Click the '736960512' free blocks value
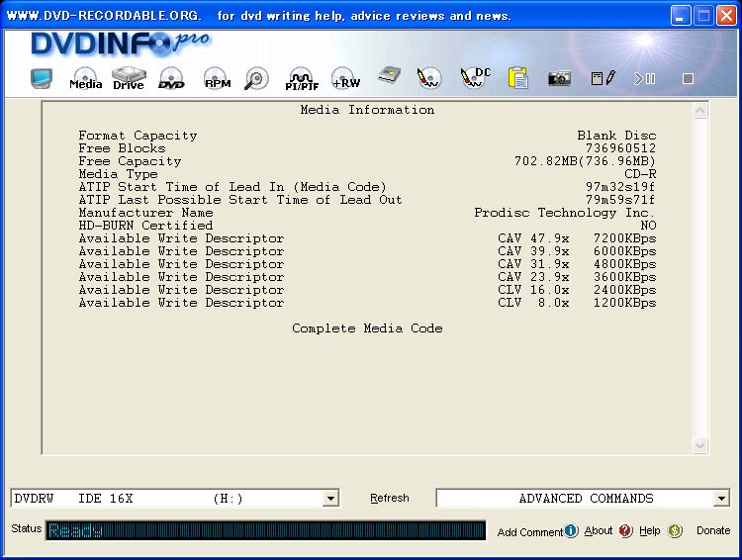Image resolution: width=742 pixels, height=560 pixels. click(x=621, y=148)
